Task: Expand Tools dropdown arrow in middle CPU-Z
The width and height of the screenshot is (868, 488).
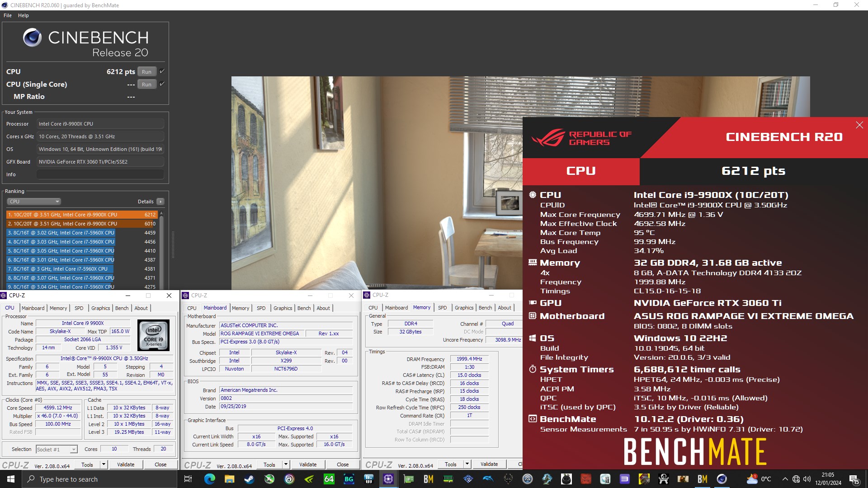Action: click(286, 465)
